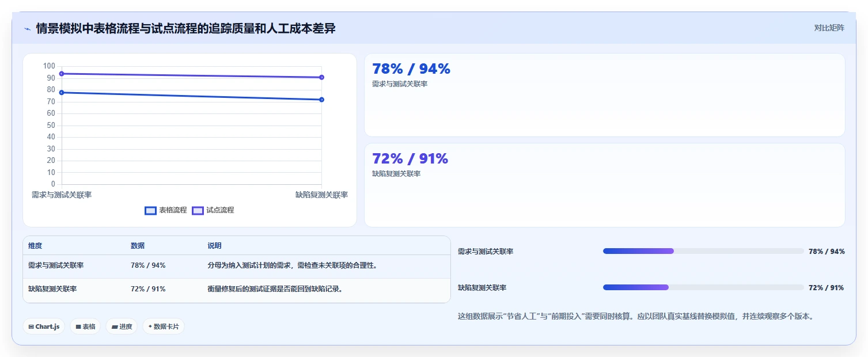Click the y-axis value 50

[51, 126]
